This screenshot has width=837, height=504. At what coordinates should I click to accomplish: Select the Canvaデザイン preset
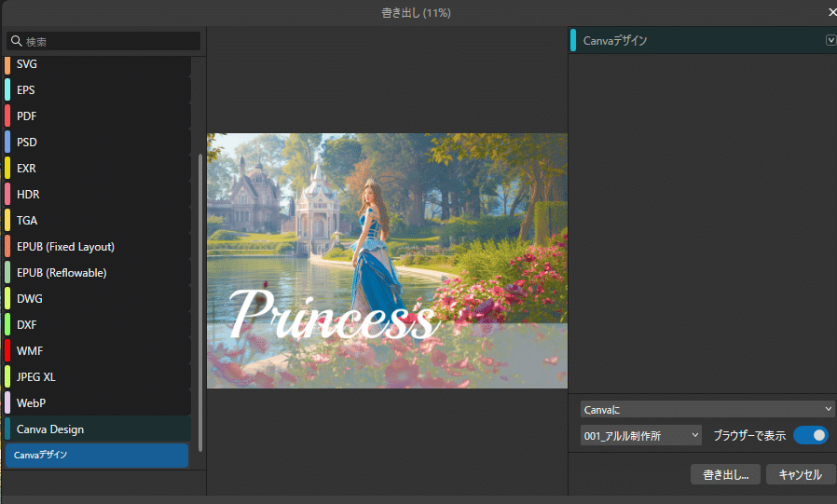(97, 456)
